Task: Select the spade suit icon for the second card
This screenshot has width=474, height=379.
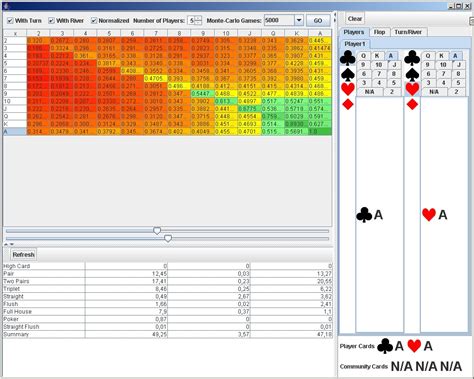Action: 412,75
